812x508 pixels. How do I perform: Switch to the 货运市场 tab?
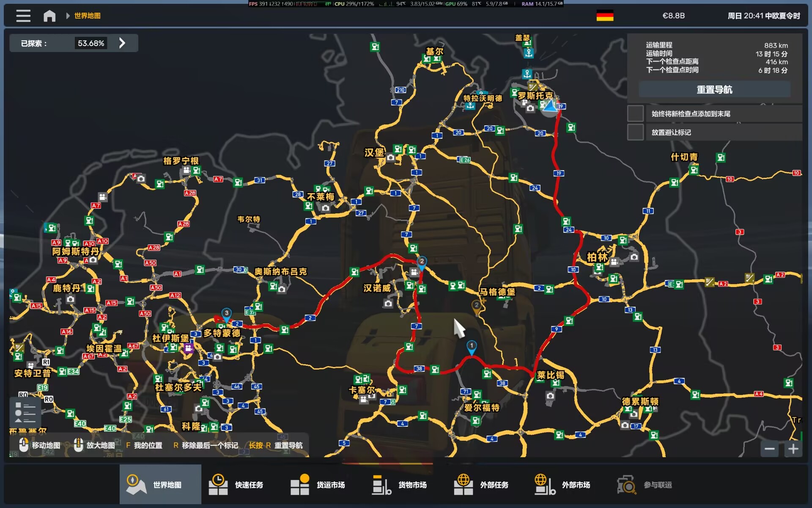tap(324, 485)
